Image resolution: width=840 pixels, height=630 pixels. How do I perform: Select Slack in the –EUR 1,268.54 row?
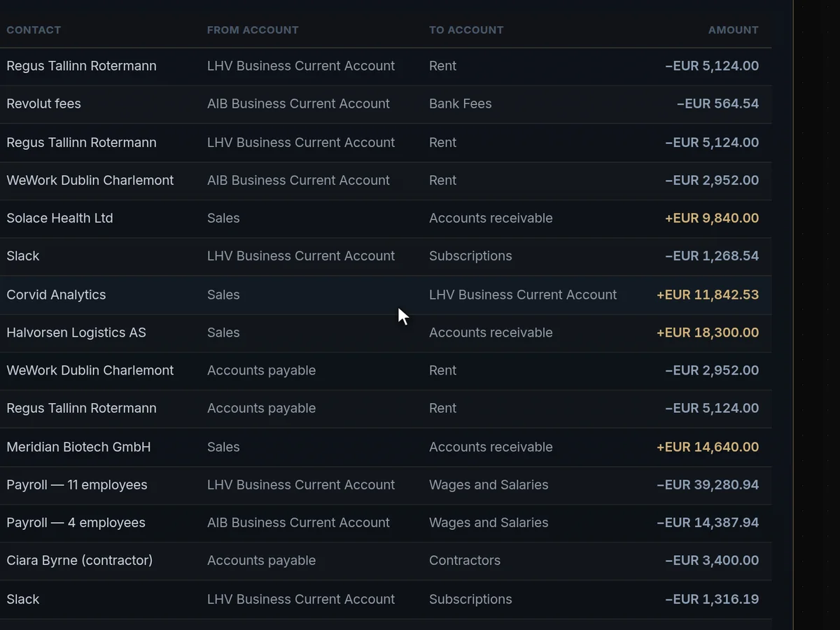(x=23, y=256)
